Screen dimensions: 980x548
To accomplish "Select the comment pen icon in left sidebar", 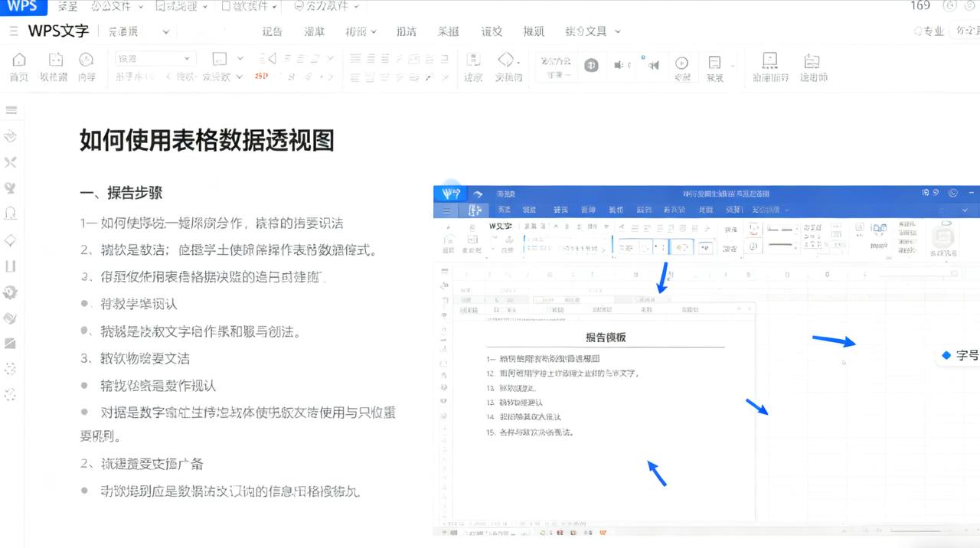I will (10, 136).
